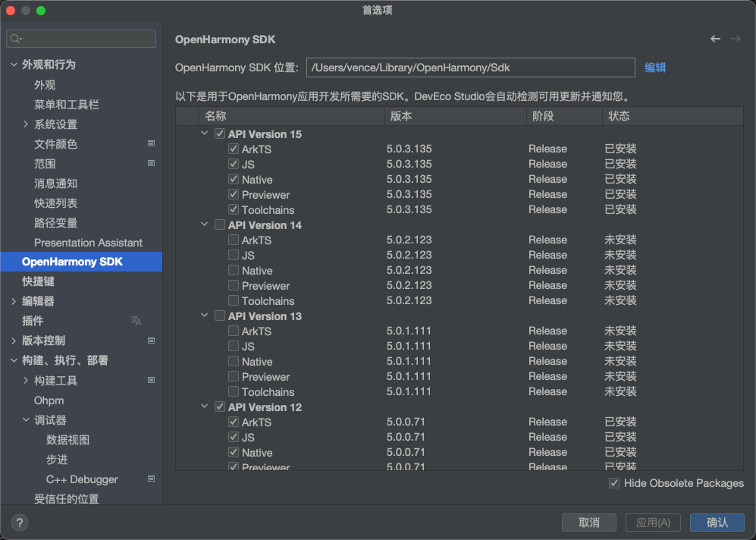This screenshot has width=756, height=540.
Task: Open help via question mark icon
Action: (x=19, y=522)
